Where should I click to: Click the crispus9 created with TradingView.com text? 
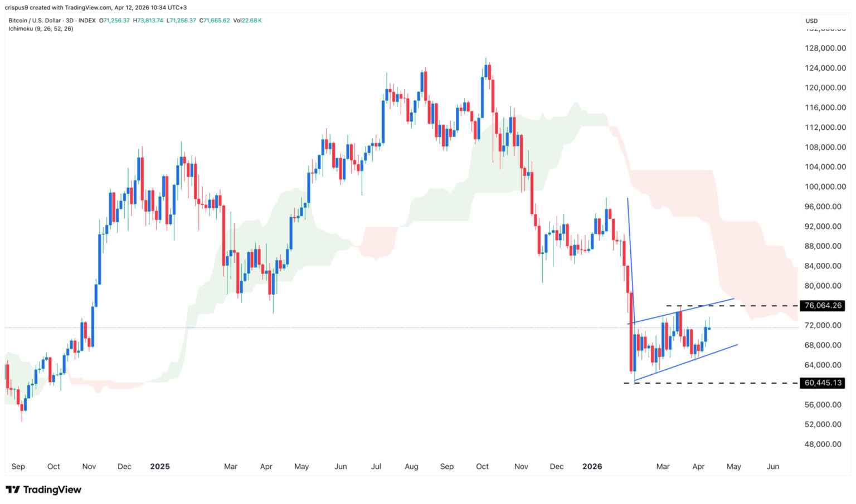[96, 7]
